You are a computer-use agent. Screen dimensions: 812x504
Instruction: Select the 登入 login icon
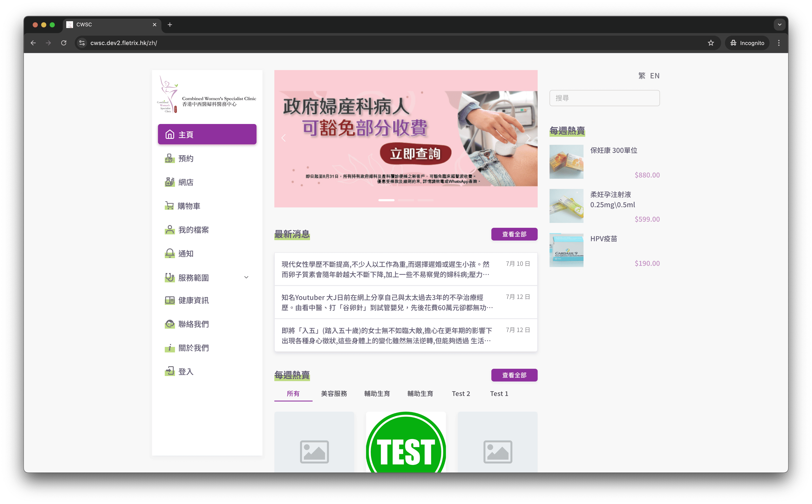(x=170, y=371)
